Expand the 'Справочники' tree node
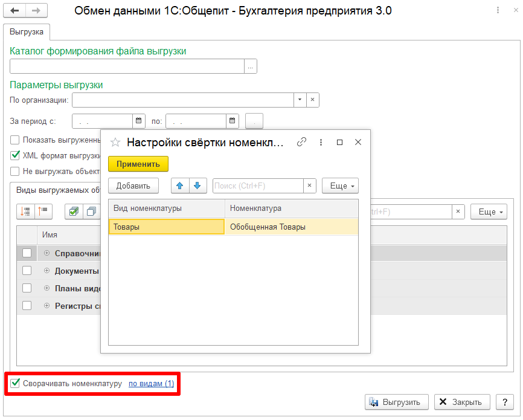Viewport: 523px width, 420px height. pyautogui.click(x=47, y=253)
